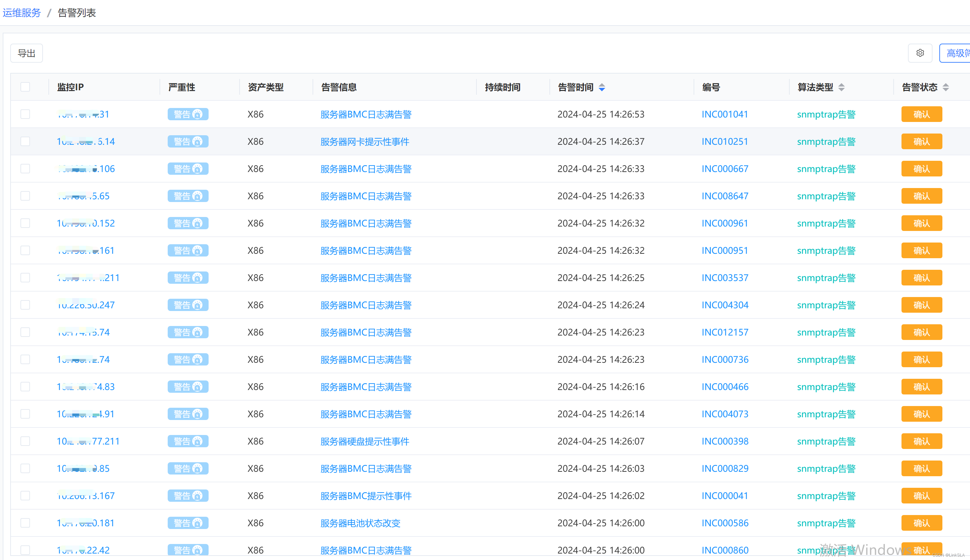Toggle select-all checkbox in table header
This screenshot has height=560, width=970.
click(x=26, y=87)
